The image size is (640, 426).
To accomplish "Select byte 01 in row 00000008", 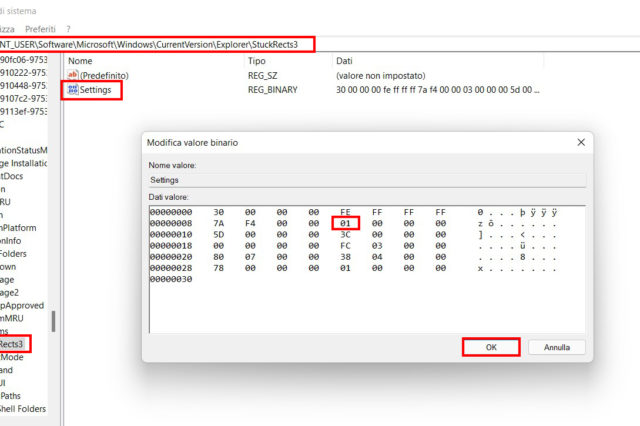I will click(x=345, y=223).
